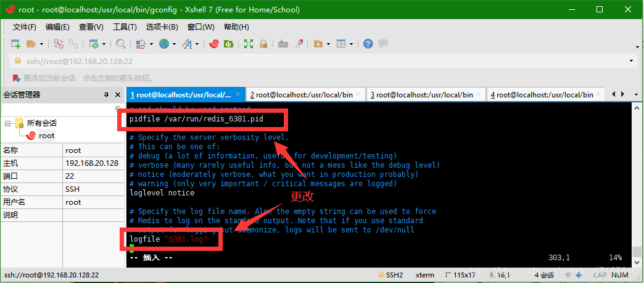The image size is (644, 283).
Task: Expand the dropdown beside new folder icon
Action: (328, 44)
